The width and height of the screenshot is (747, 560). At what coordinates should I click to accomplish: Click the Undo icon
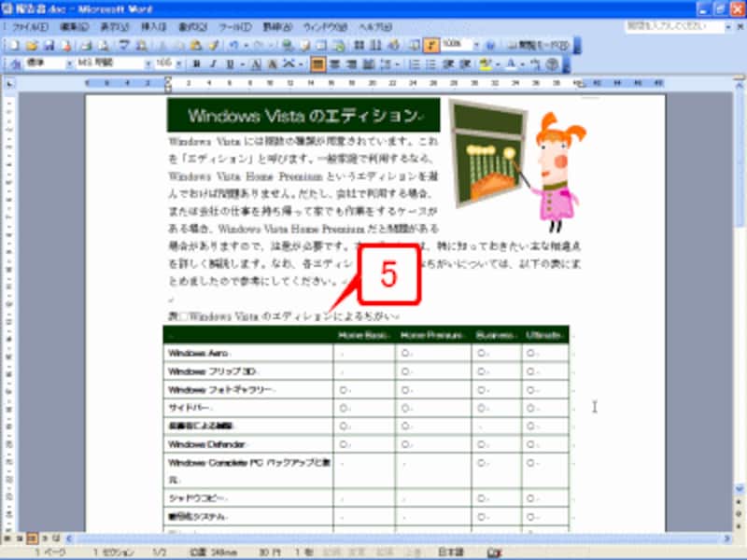click(233, 44)
